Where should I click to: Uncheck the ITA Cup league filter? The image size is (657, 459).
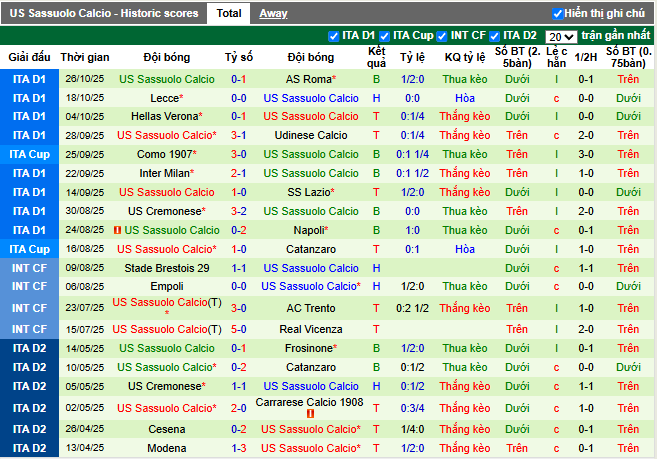(385, 35)
